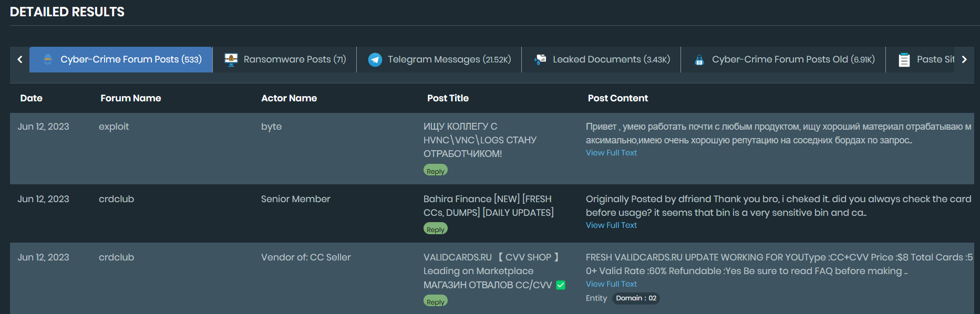Click Reply badge on Bahira Finance post
Screen dimensions: 980x314
[436, 229]
